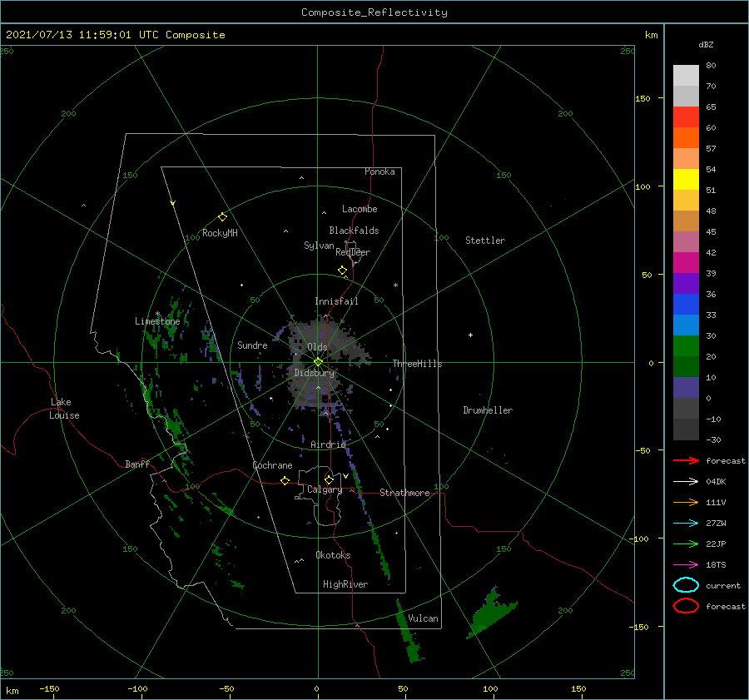Click the Cochrane town label

(x=272, y=465)
